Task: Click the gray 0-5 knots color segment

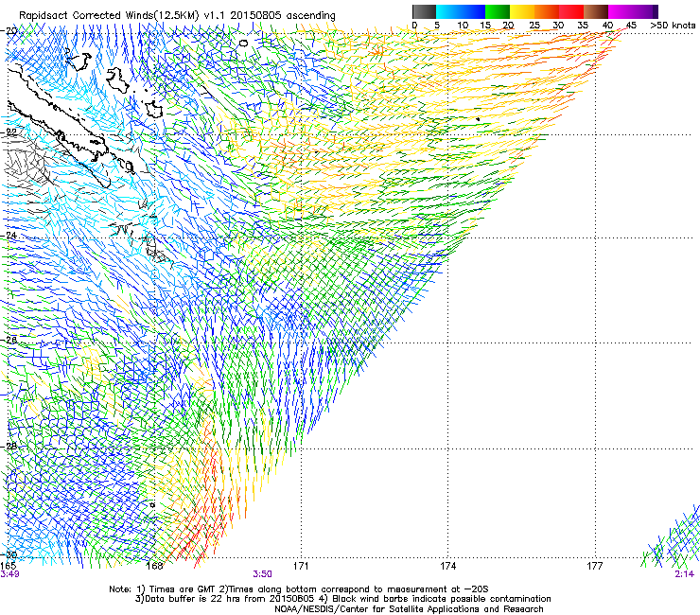Action: tap(424, 11)
